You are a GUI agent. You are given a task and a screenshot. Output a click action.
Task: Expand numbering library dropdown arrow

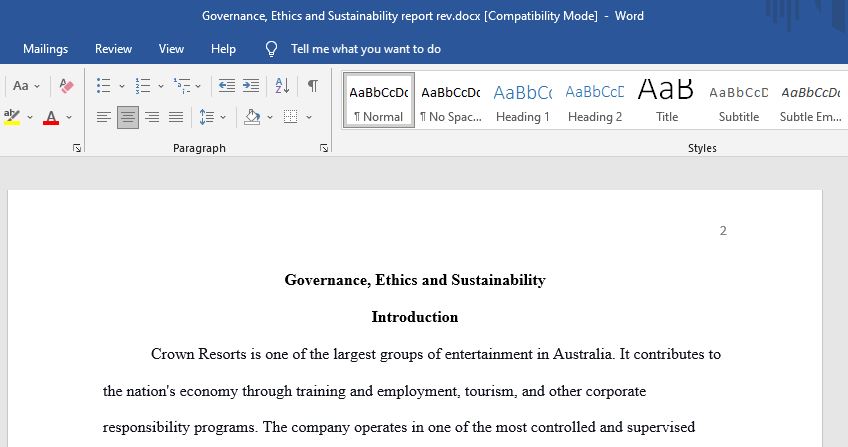161,86
